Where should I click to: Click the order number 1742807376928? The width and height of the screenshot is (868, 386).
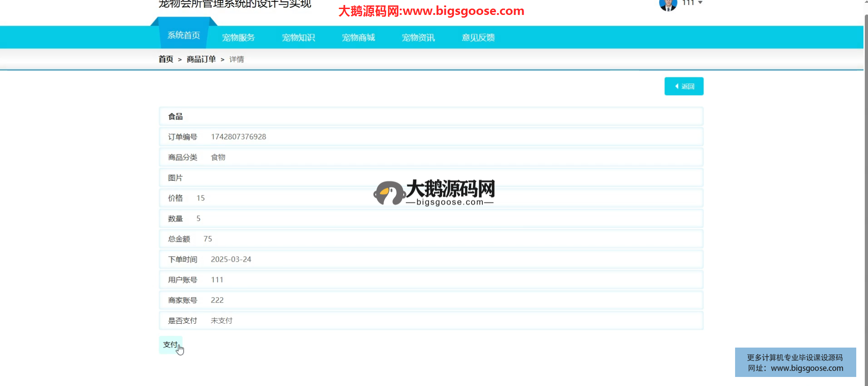pos(238,137)
